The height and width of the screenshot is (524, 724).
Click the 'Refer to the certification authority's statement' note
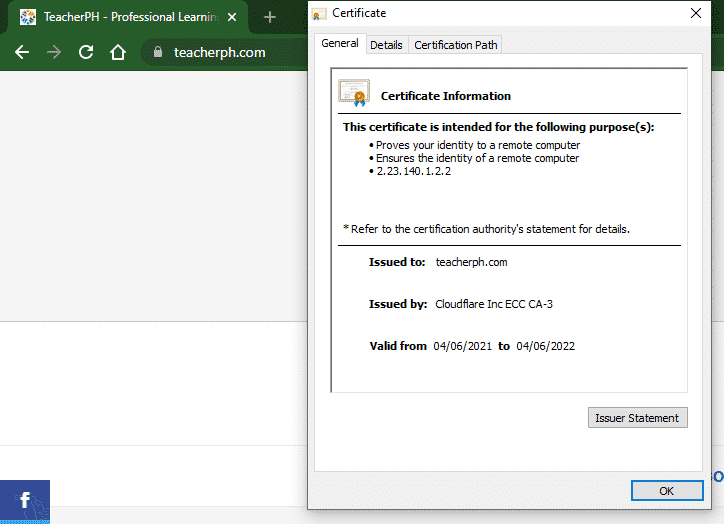point(486,229)
